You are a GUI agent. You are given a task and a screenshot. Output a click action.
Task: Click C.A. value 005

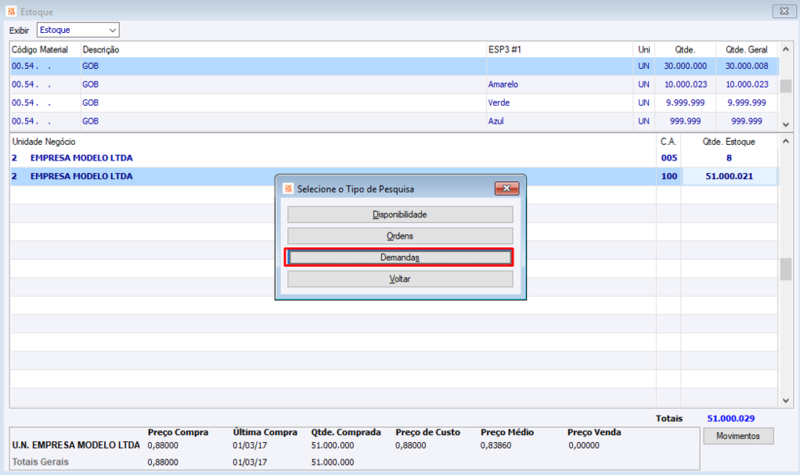tap(669, 158)
